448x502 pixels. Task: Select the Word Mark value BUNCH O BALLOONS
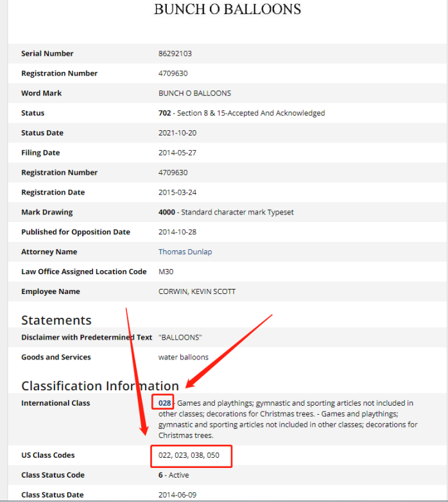[194, 93]
